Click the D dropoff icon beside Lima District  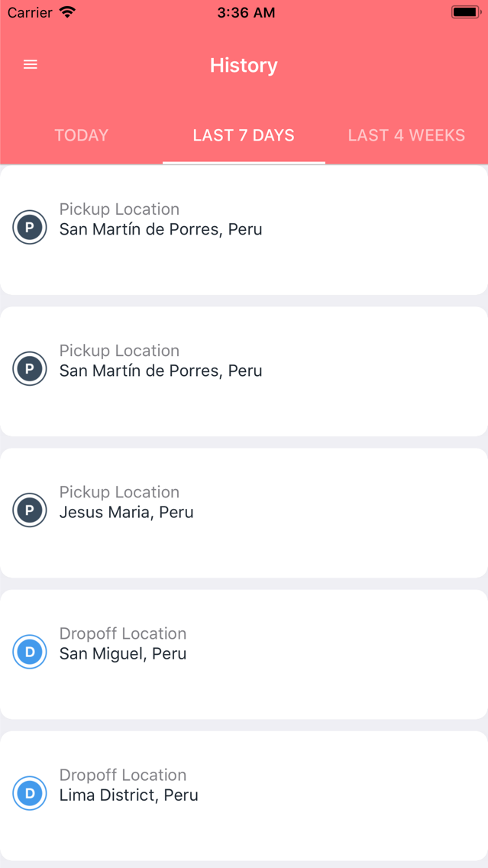[29, 793]
